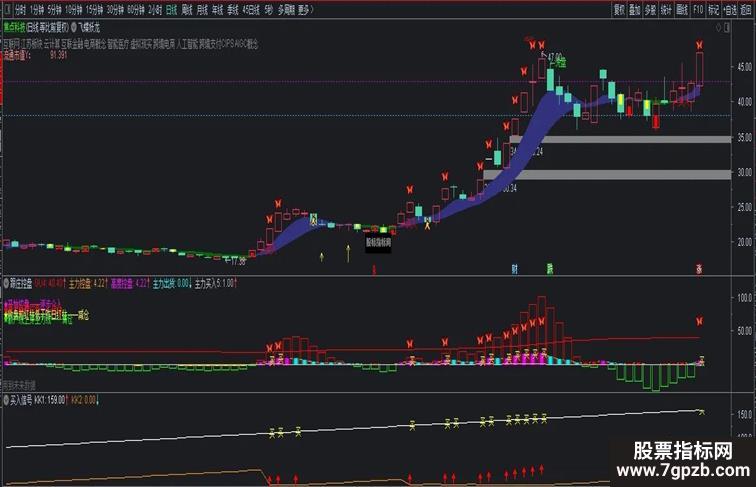Screen dimensions: 756x487
Task: Select the 60分钟 period tab
Action: 136,10
